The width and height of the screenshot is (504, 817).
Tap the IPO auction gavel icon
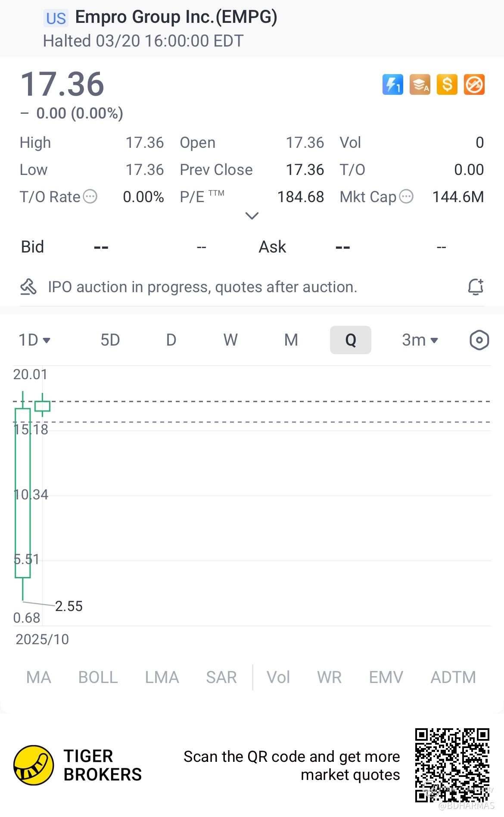pyautogui.click(x=28, y=287)
